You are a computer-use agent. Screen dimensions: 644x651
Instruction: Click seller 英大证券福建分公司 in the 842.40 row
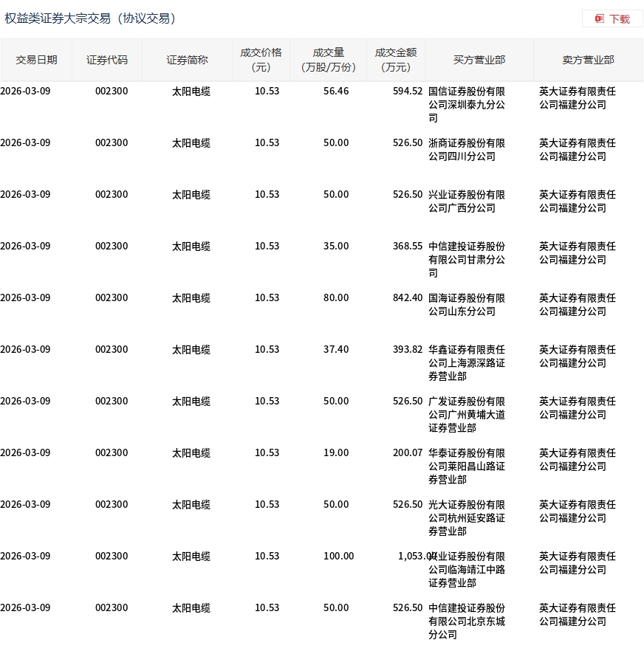point(577,305)
